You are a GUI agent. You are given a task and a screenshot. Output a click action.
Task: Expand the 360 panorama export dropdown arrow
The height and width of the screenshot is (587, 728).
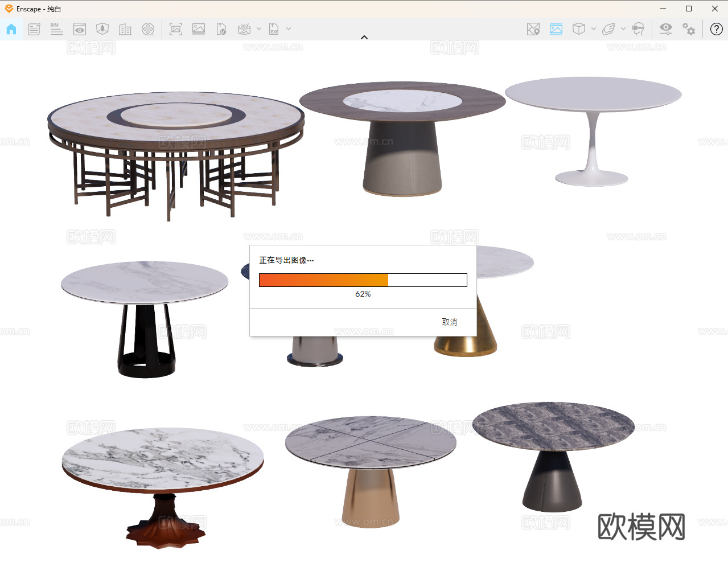click(x=259, y=29)
